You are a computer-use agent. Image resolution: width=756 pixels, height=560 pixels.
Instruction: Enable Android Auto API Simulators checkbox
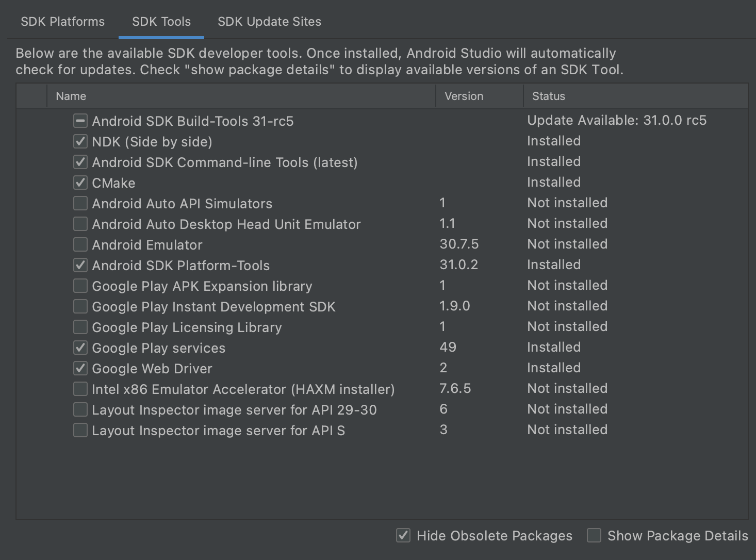click(80, 203)
